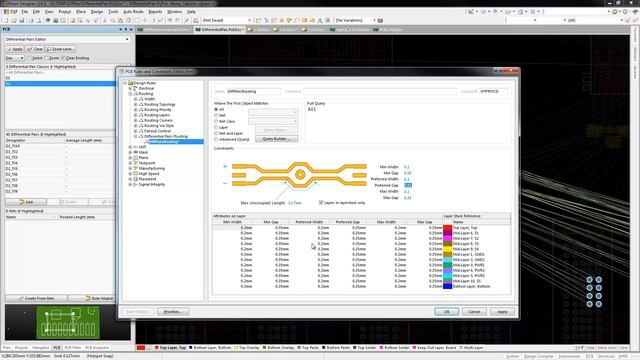Click the Query Builder button
Screen dimensions: 640x360
pyautogui.click(x=276, y=139)
